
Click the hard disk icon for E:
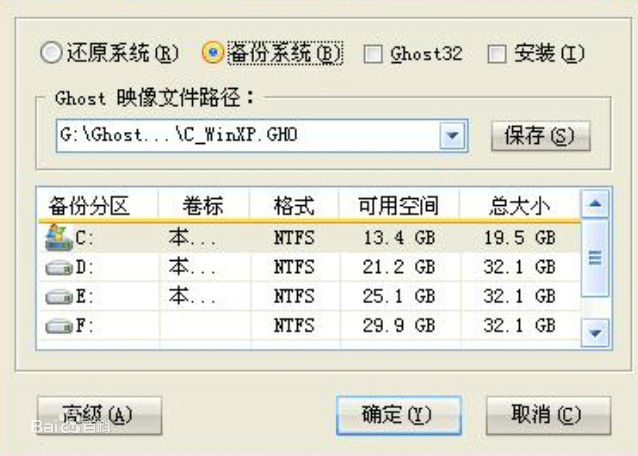(59, 297)
